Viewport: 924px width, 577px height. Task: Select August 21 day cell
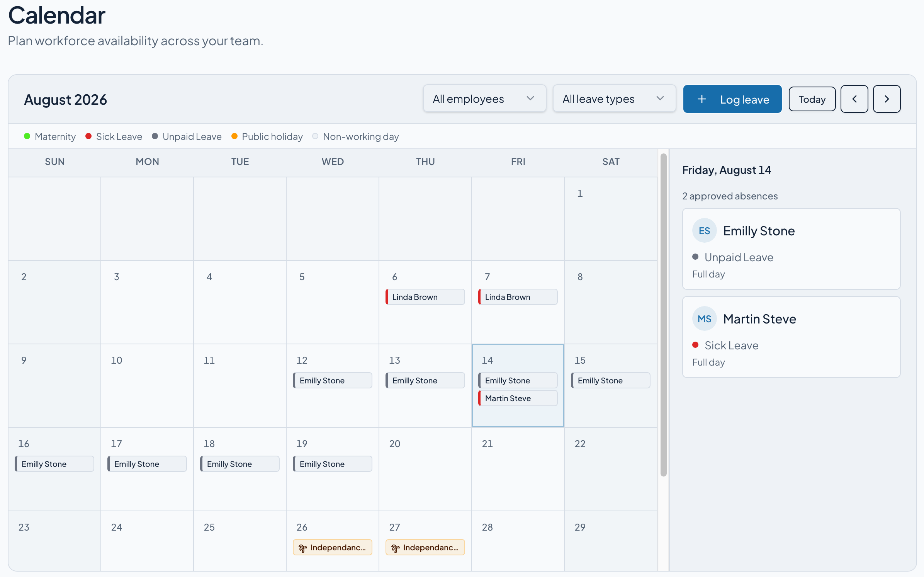518,469
